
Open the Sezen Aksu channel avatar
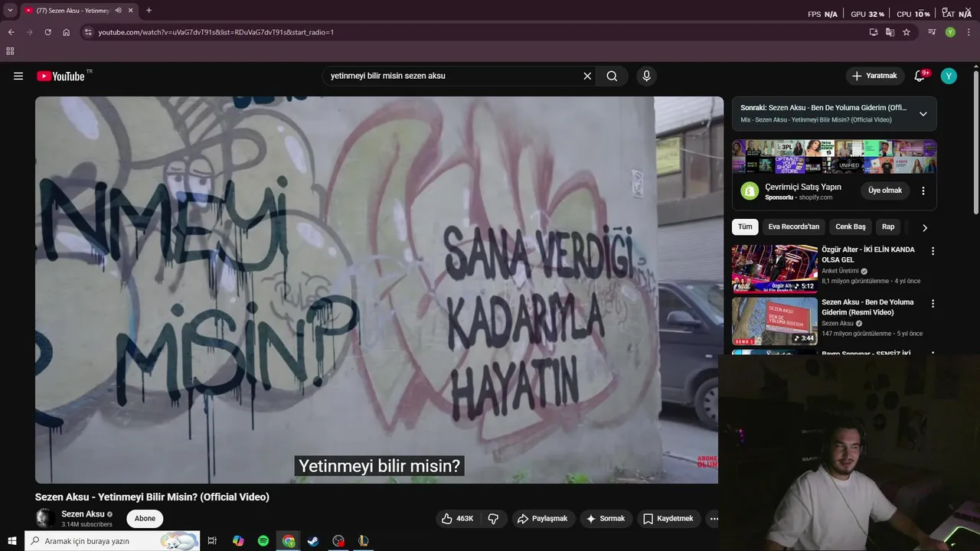(x=45, y=518)
